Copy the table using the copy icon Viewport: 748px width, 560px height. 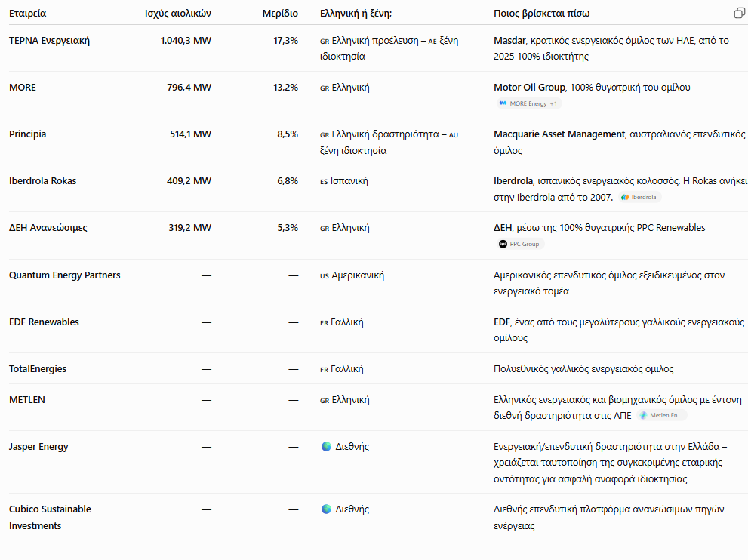tap(739, 14)
